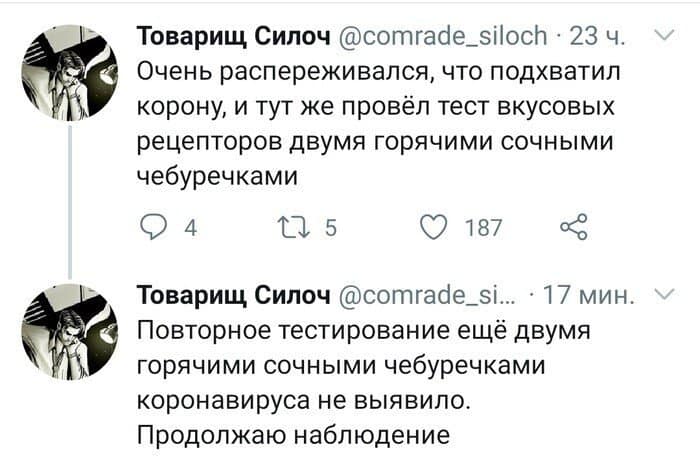Click the reply count 4
The height and width of the screenshot is (469, 700).
click(x=191, y=228)
